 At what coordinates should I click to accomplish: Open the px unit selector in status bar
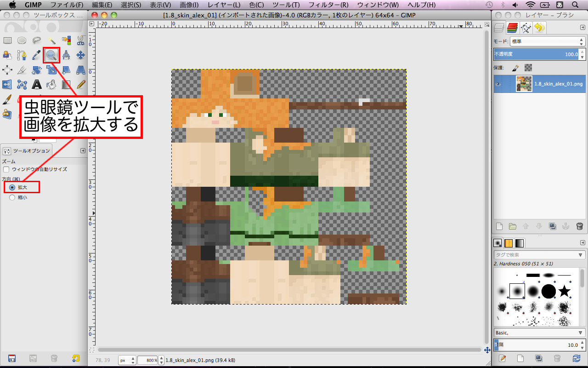127,360
